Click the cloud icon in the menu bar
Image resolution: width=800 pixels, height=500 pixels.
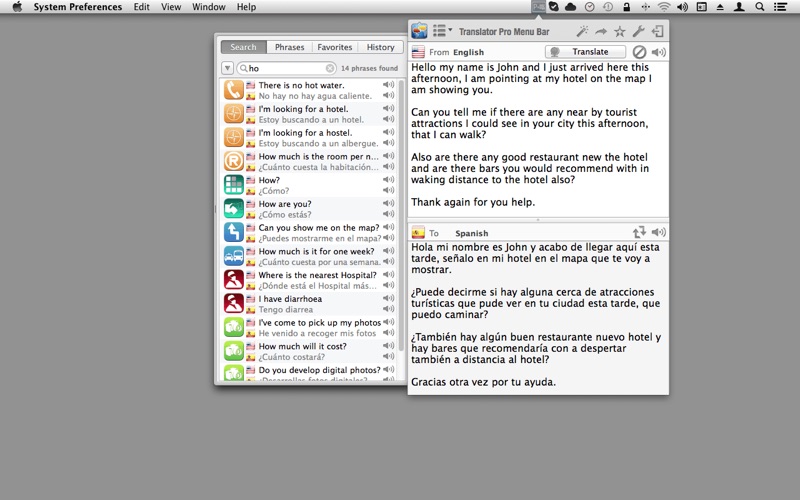(570, 7)
